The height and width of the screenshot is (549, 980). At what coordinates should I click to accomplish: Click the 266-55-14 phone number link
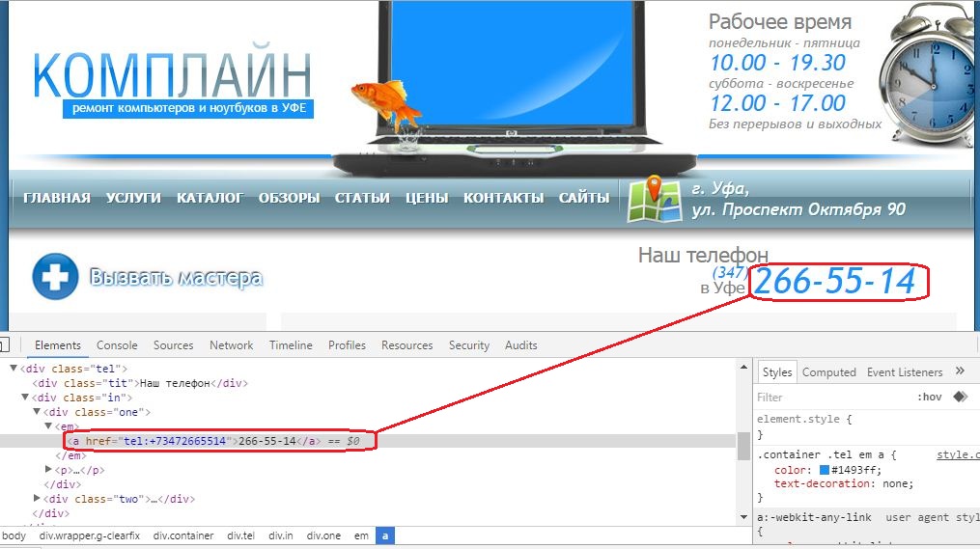coord(835,281)
